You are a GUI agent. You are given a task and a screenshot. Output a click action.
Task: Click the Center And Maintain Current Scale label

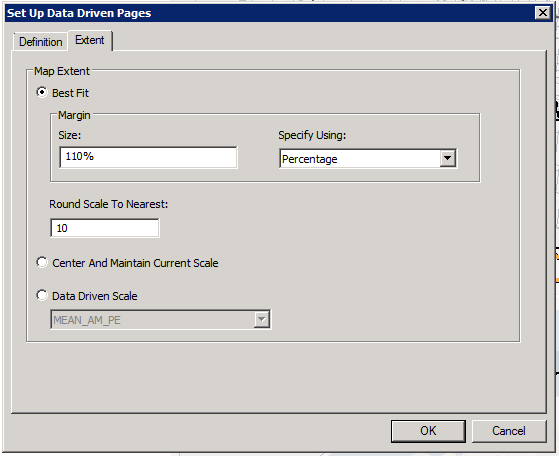point(135,263)
